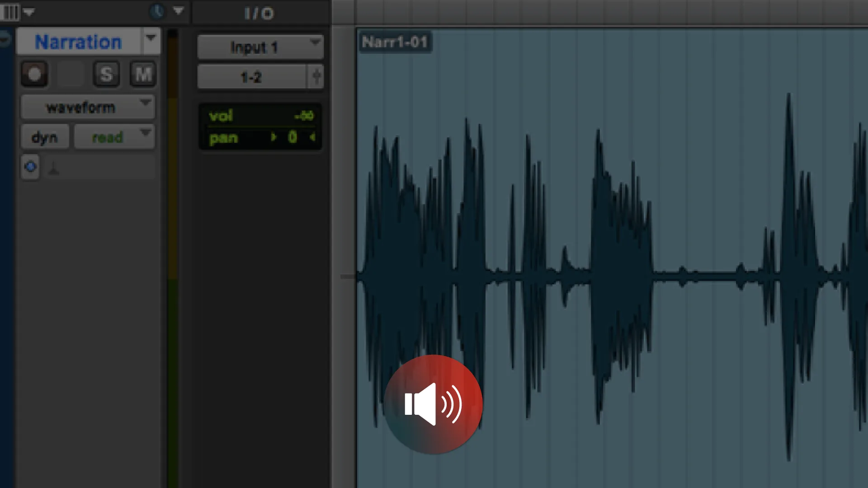Open the Input 1 input path selector
Viewport: 868px width, 488px height.
(x=260, y=47)
